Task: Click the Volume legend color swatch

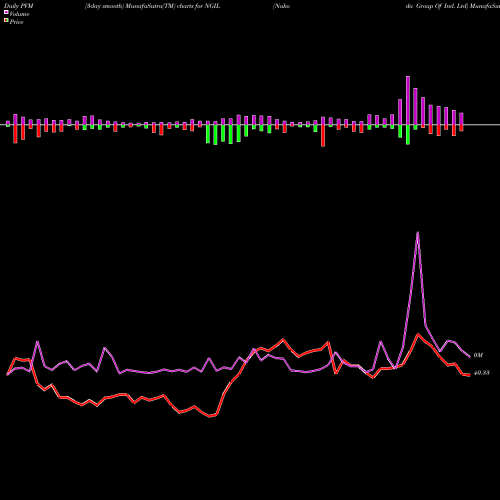Action: coord(6,12)
